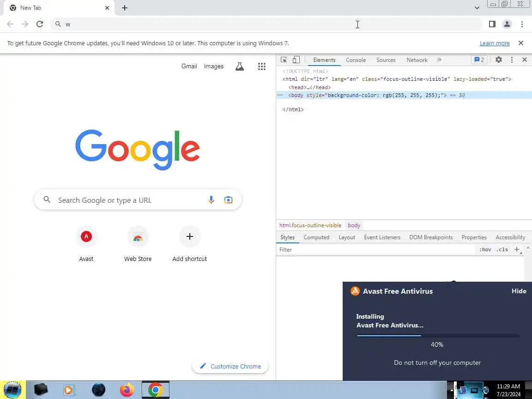
Task: Toggle the .cls class editor
Action: (x=502, y=249)
